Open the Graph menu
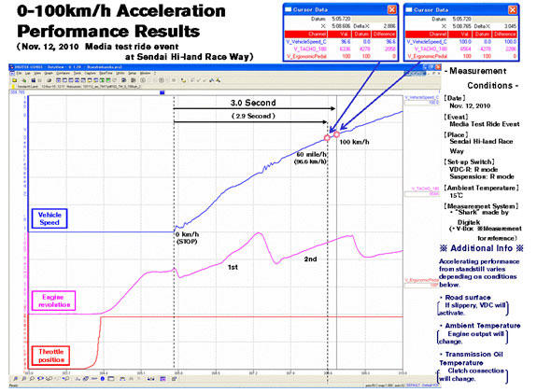The height and width of the screenshot is (392, 551). (x=49, y=74)
